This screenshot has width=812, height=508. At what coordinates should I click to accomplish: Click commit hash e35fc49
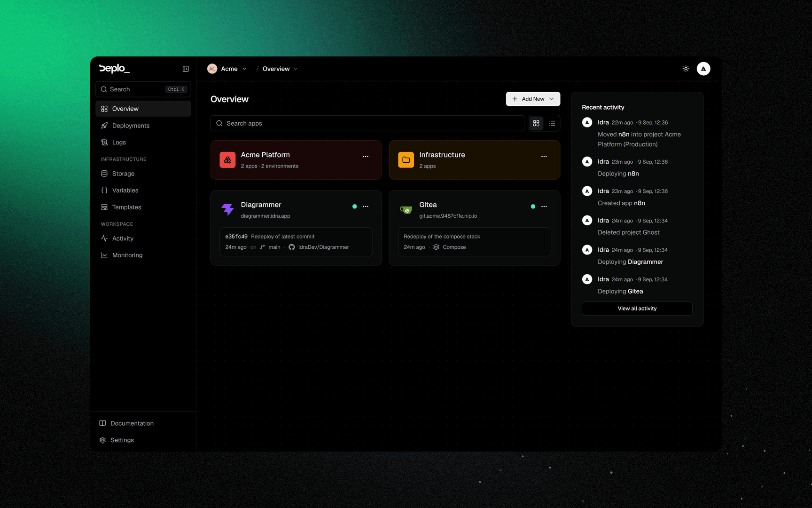click(236, 237)
